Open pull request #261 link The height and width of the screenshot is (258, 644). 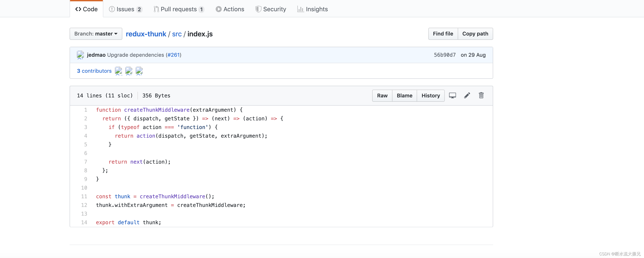[174, 55]
